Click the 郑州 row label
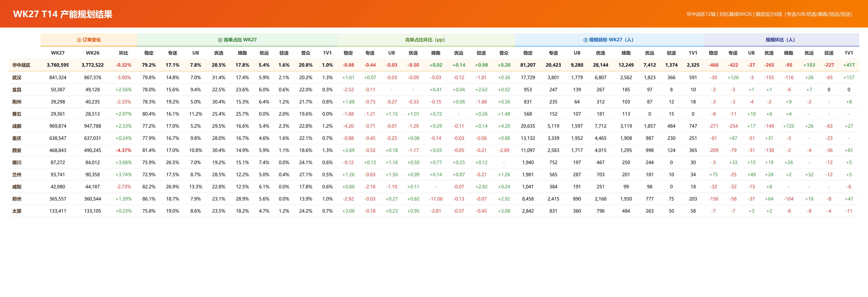This screenshot has height=297, width=868. pyautogui.click(x=17, y=199)
